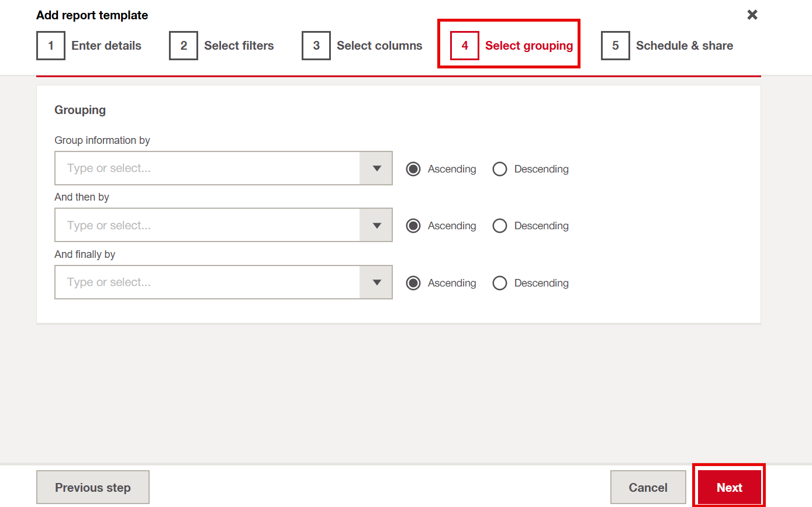Screen dimensions: 812x507
Task: Click the step 3 number box
Action: pyautogui.click(x=316, y=46)
